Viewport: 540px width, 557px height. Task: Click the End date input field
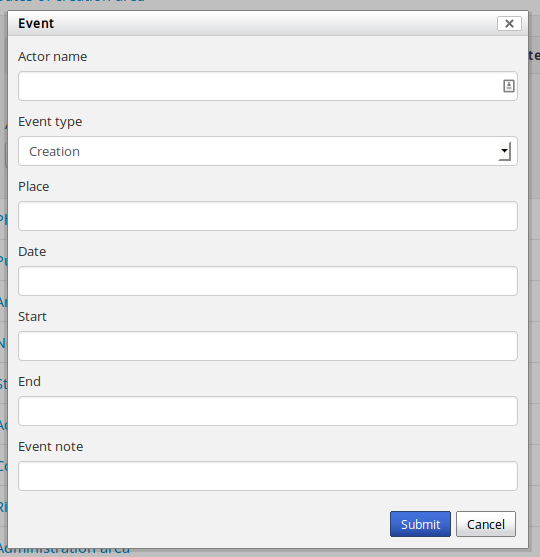[x=268, y=411]
